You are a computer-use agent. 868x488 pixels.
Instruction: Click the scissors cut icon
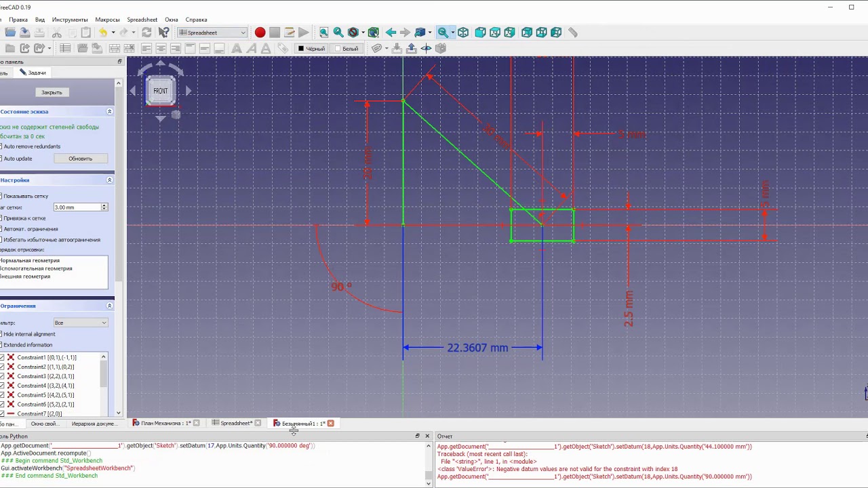pyautogui.click(x=57, y=33)
